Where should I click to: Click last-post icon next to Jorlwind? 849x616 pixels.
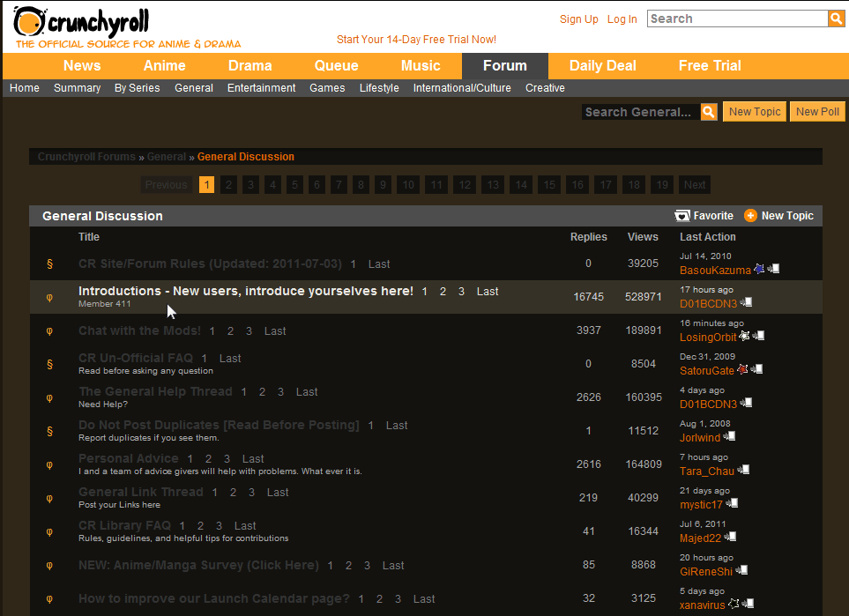(729, 436)
